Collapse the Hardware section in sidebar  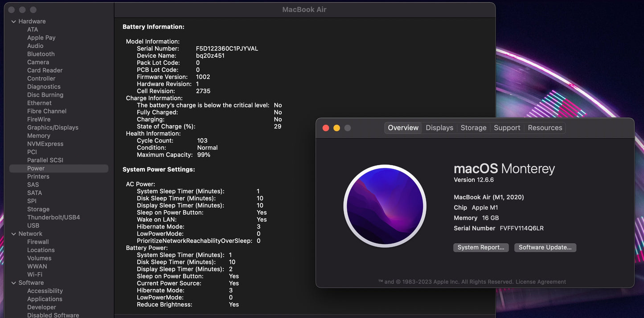tap(13, 21)
